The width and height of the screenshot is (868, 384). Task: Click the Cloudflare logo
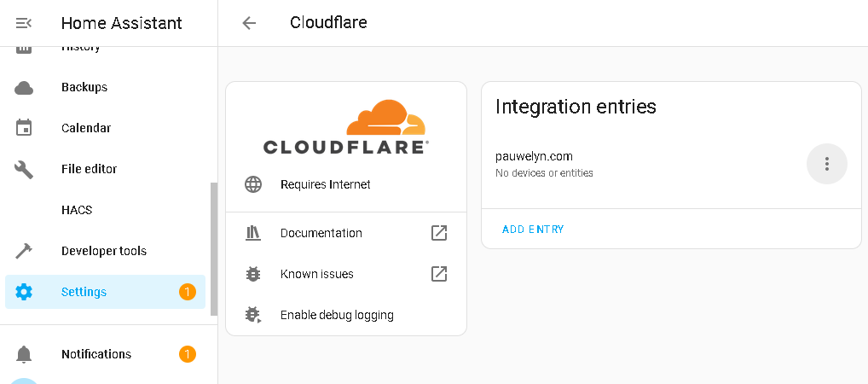point(346,127)
